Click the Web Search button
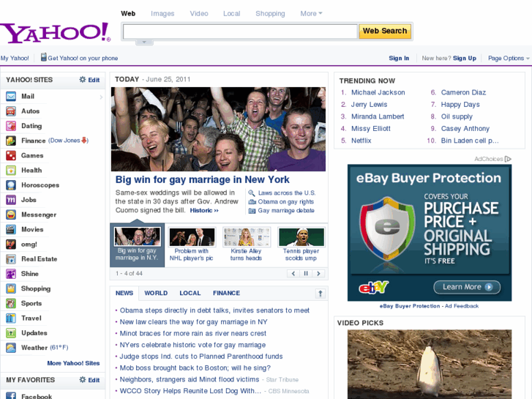 point(385,31)
